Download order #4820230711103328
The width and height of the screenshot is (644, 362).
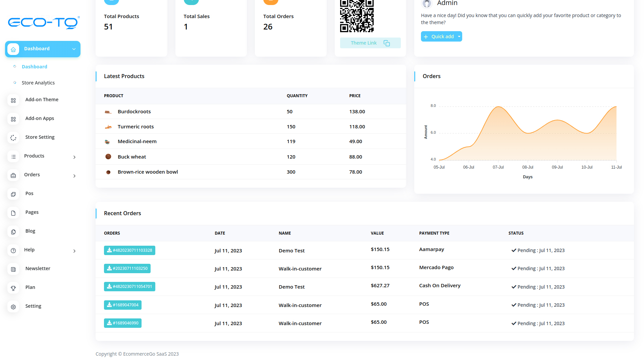click(129, 250)
